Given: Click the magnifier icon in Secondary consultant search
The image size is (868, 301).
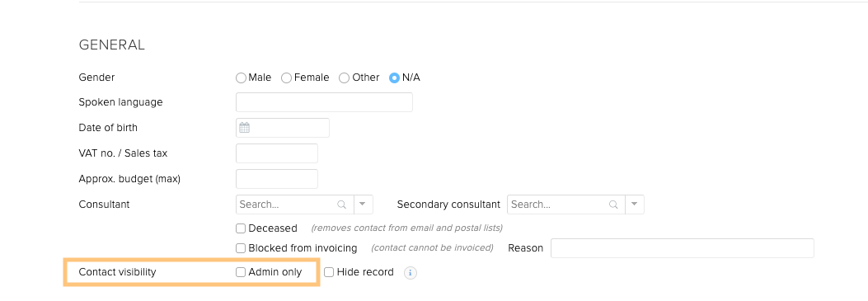Looking at the screenshot, I should [613, 205].
